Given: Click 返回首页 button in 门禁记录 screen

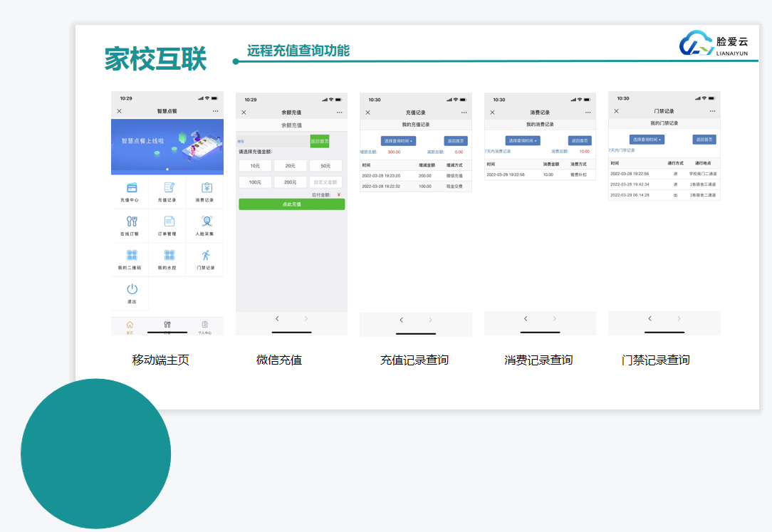Looking at the screenshot, I should [x=704, y=140].
